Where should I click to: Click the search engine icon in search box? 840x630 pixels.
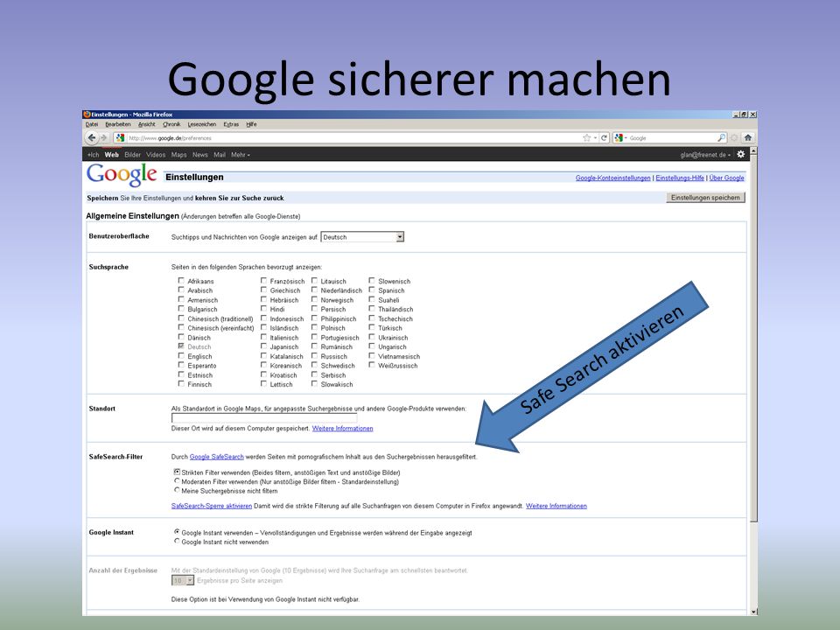[619, 137]
